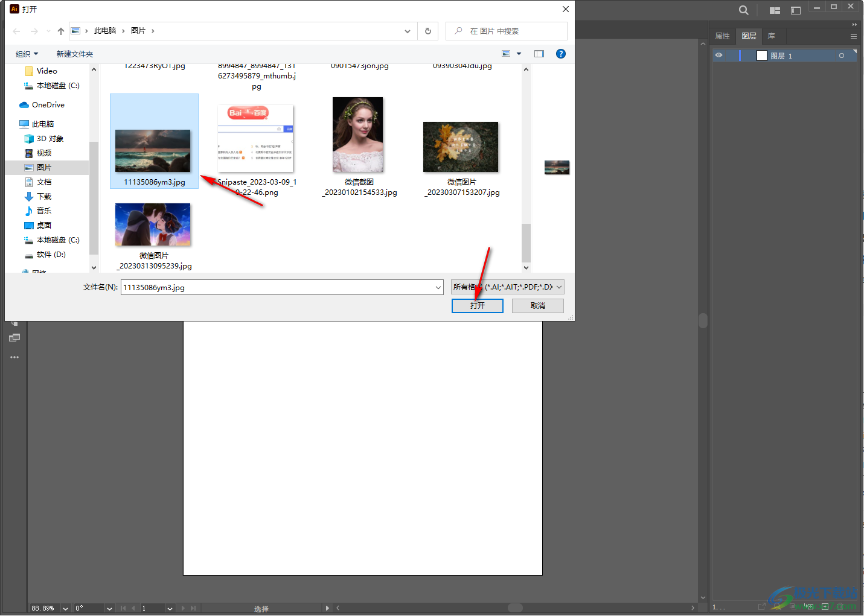Viewport: 864px width, 616px height.
Task: Toggle visibility eye of 图层 1
Action: [x=718, y=56]
